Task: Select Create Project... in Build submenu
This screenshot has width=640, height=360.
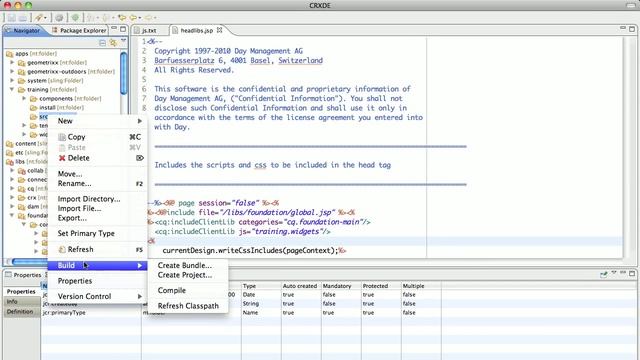Action: tap(188, 275)
